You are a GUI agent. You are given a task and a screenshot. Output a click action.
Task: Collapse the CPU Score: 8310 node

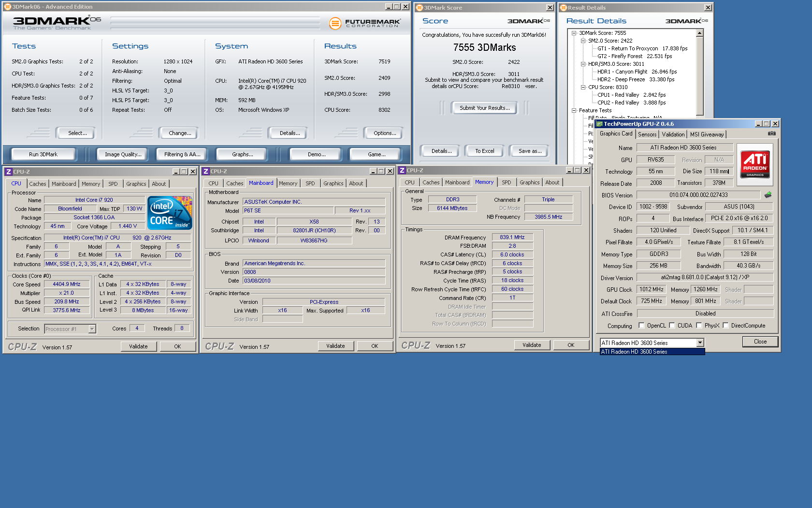pyautogui.click(x=583, y=87)
